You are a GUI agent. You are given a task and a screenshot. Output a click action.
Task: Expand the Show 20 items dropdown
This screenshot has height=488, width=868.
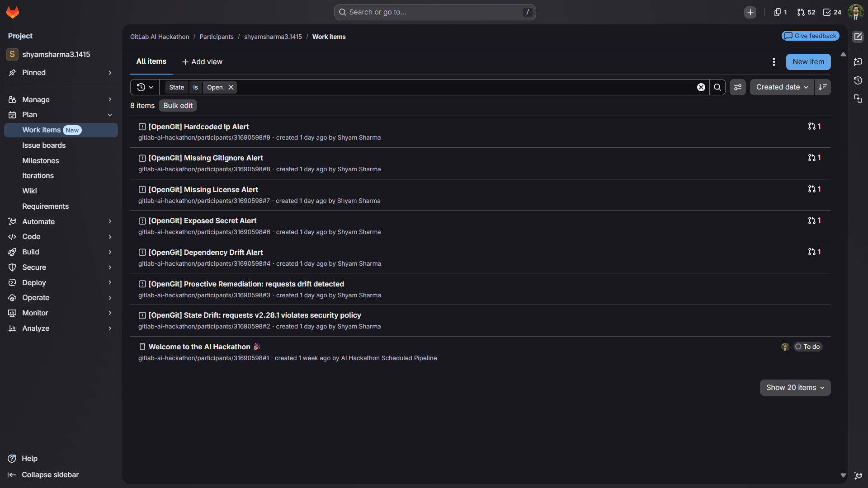click(x=795, y=388)
